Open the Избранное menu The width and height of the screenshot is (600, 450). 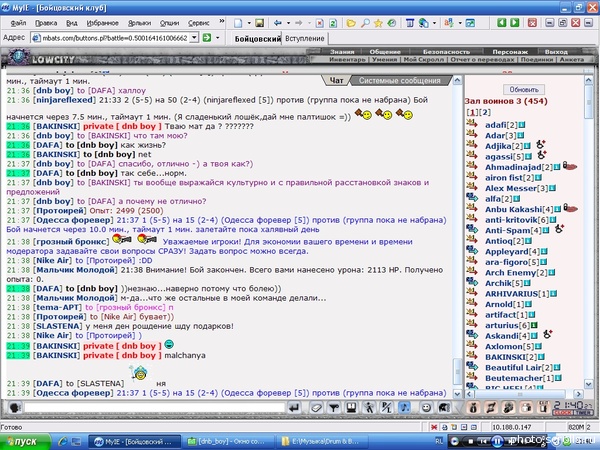pos(102,23)
